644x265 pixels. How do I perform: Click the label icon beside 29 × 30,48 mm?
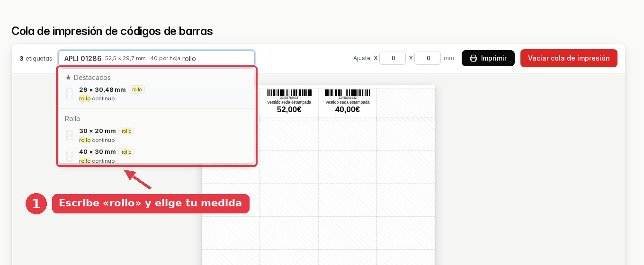pyautogui.click(x=70, y=94)
